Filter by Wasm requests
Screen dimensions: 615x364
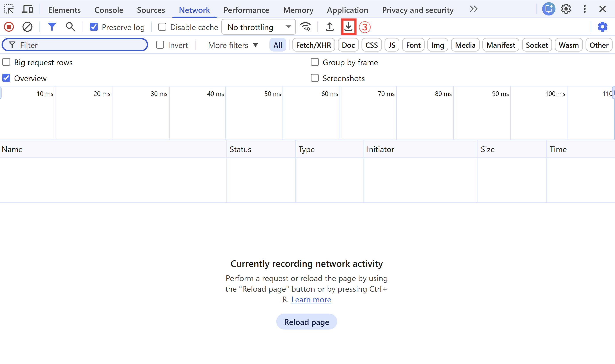(569, 45)
